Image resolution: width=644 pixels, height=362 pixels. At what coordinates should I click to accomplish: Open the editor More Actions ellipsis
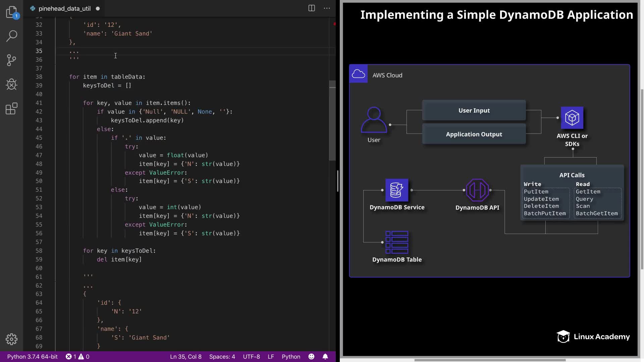(327, 8)
